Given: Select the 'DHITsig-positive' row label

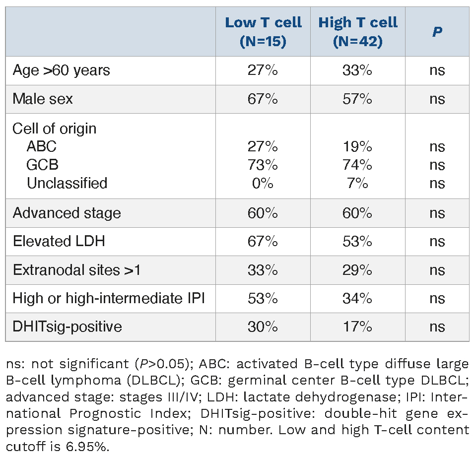Looking at the screenshot, I should (68, 327).
